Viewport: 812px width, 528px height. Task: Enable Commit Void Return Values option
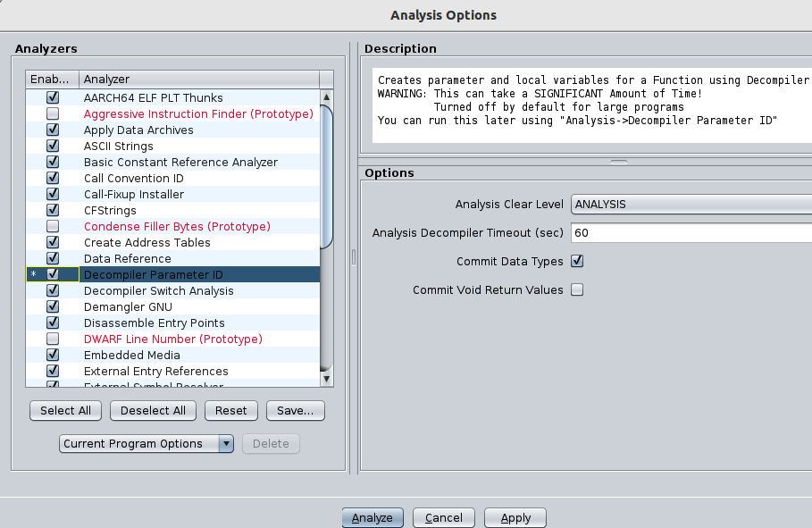point(577,290)
